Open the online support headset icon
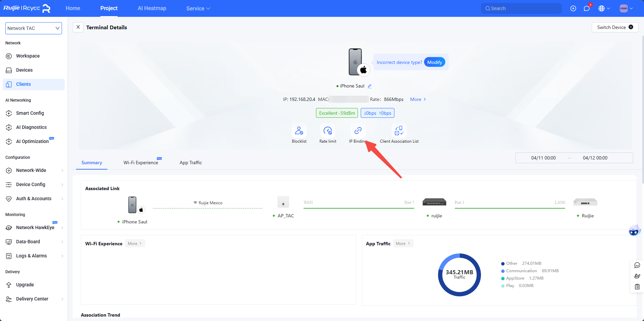This screenshot has height=321, width=644. [x=637, y=265]
